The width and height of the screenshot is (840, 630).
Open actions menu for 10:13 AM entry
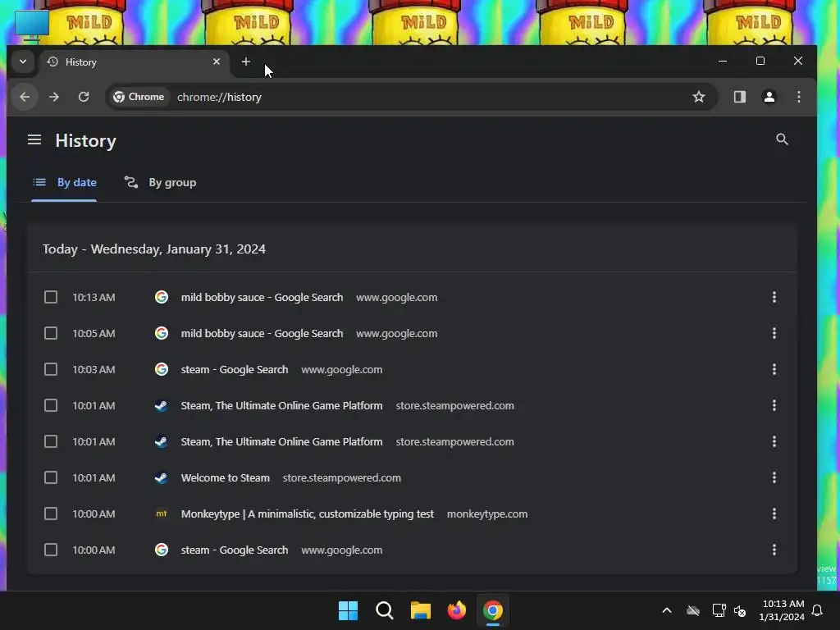(x=774, y=297)
